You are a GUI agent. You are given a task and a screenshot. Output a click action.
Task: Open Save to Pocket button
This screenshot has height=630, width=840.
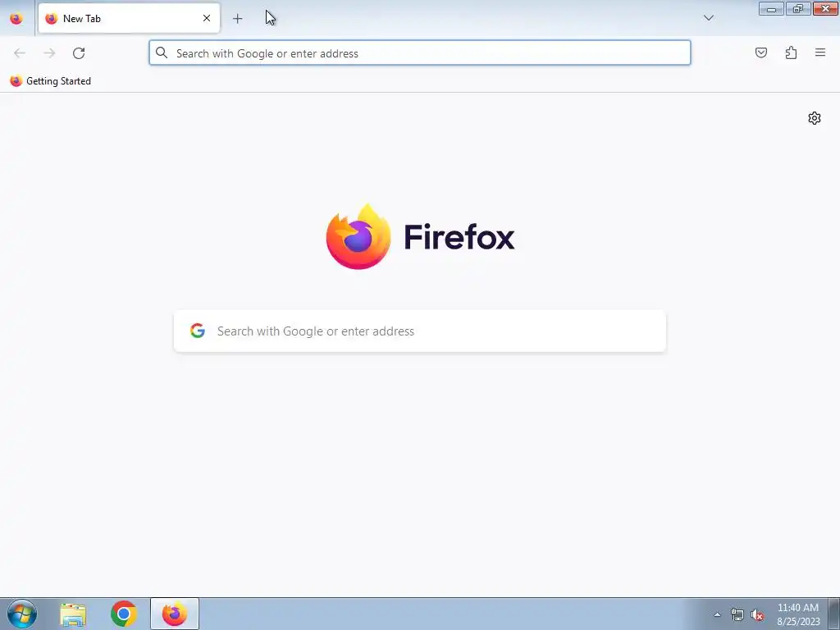(x=760, y=52)
